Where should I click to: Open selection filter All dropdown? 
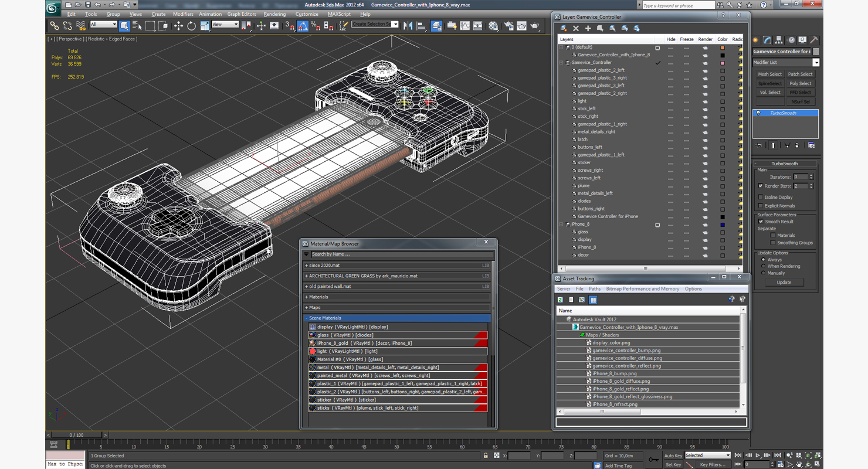click(104, 25)
